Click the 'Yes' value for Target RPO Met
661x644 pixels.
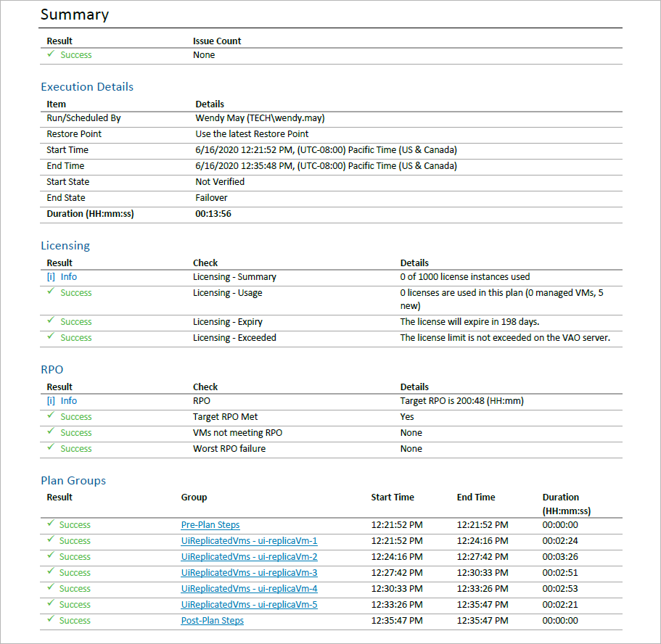click(x=407, y=417)
